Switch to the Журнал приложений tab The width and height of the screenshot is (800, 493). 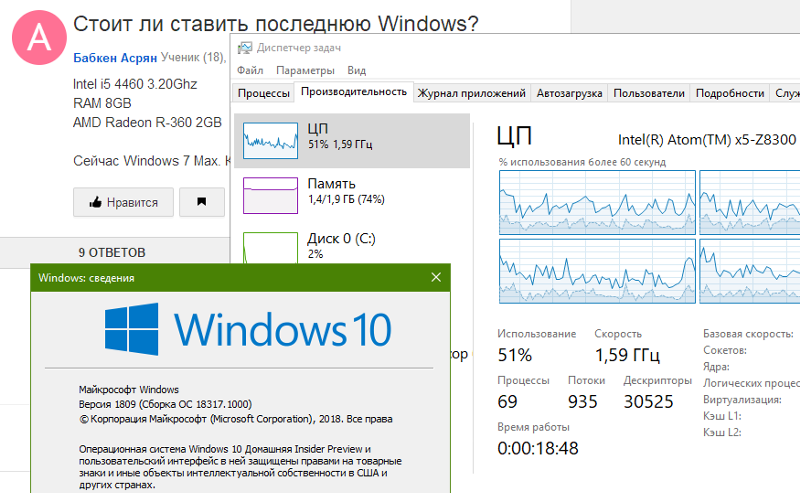[471, 94]
